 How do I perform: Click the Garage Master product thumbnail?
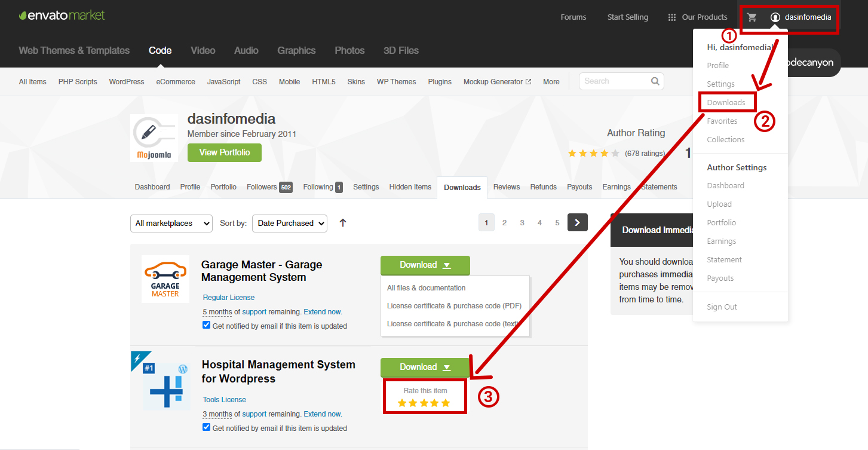pyautogui.click(x=165, y=279)
